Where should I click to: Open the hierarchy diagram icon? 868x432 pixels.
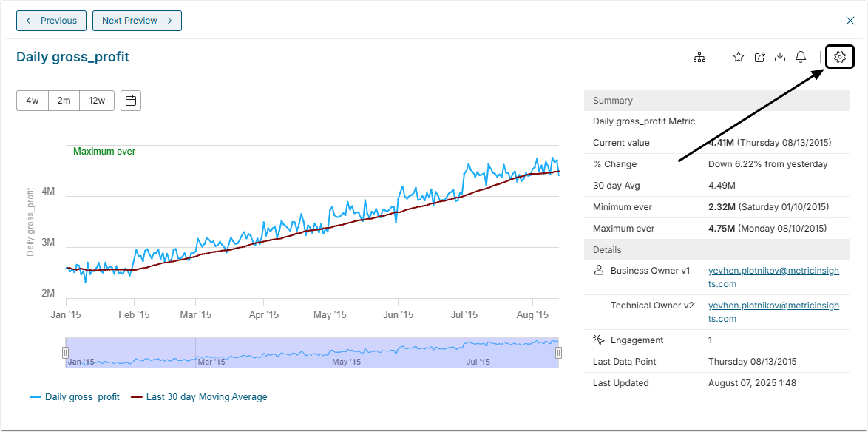(699, 57)
